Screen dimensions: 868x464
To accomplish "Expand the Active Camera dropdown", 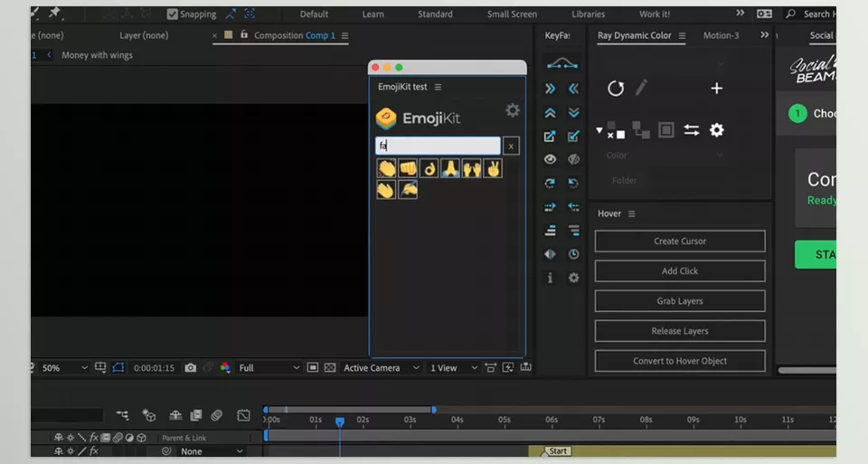I will (382, 368).
